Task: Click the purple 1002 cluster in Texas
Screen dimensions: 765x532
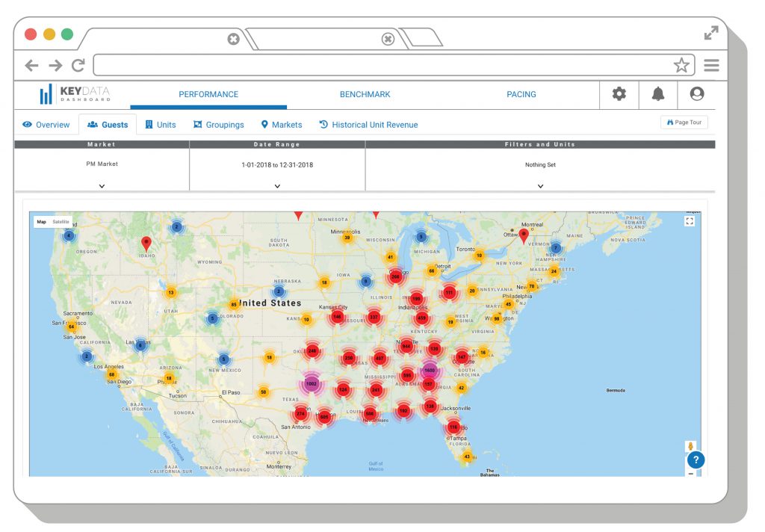Action: point(312,383)
